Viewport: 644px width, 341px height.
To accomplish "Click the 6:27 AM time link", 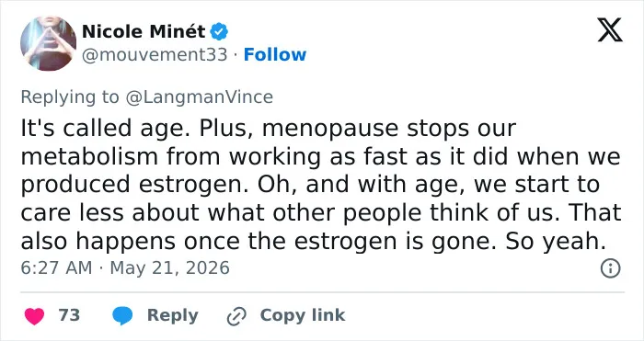I will (56, 268).
